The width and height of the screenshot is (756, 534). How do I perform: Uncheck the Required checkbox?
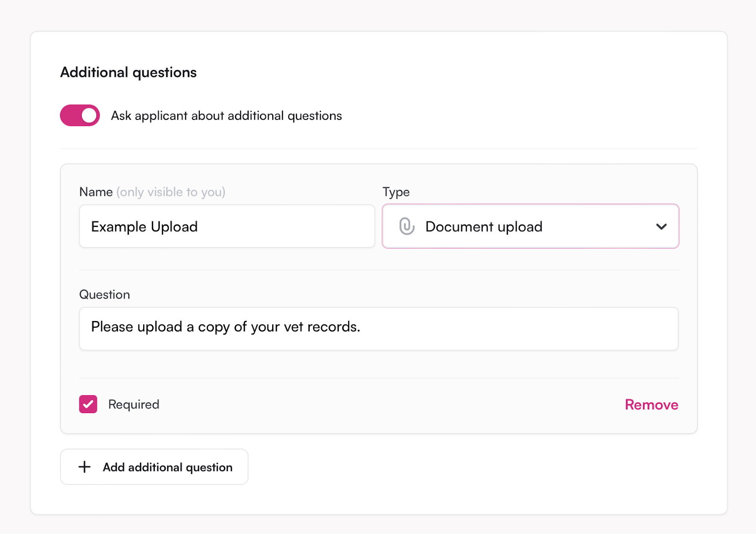(88, 404)
